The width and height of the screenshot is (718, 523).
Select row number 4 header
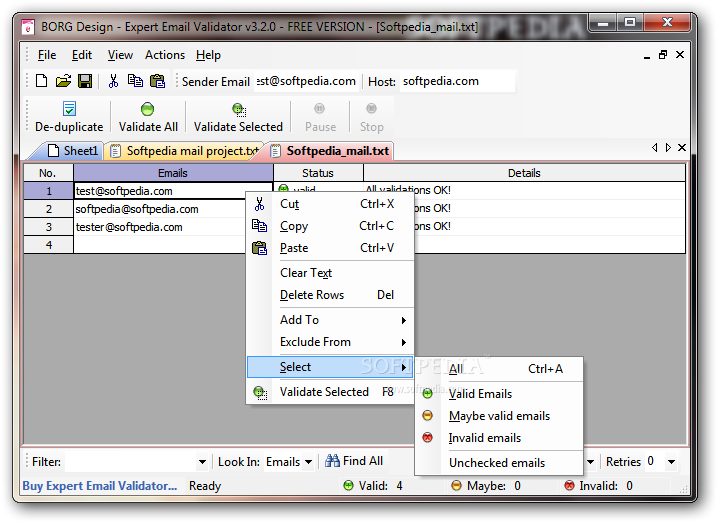(x=49, y=245)
